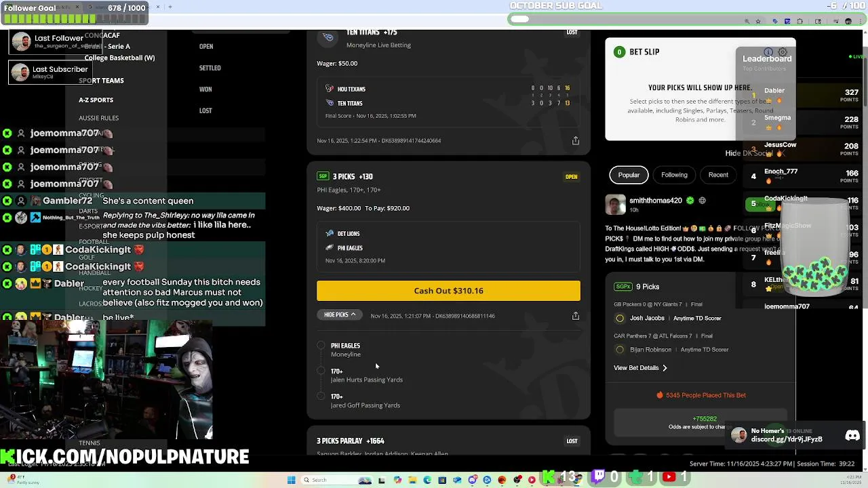Open College Basketball (W) link
The image size is (868, 488).
tap(119, 58)
